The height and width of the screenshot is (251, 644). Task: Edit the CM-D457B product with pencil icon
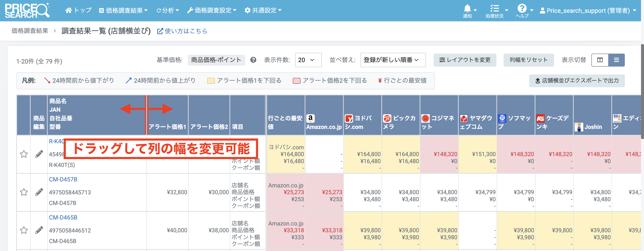pos(39,192)
